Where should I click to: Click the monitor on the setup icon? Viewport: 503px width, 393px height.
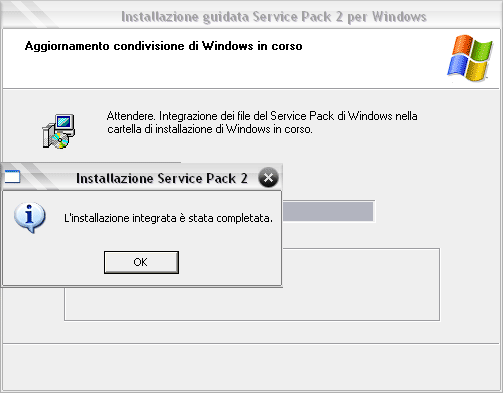tap(65, 122)
